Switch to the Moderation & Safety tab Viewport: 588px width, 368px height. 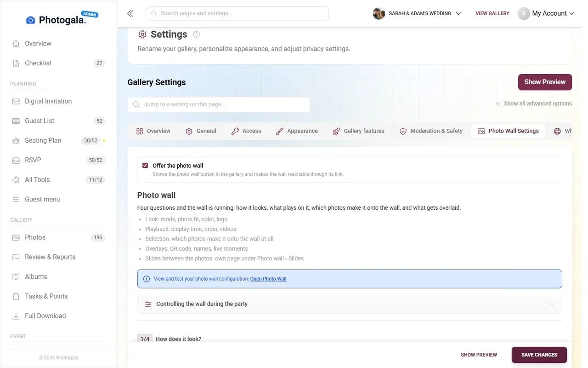point(431,131)
